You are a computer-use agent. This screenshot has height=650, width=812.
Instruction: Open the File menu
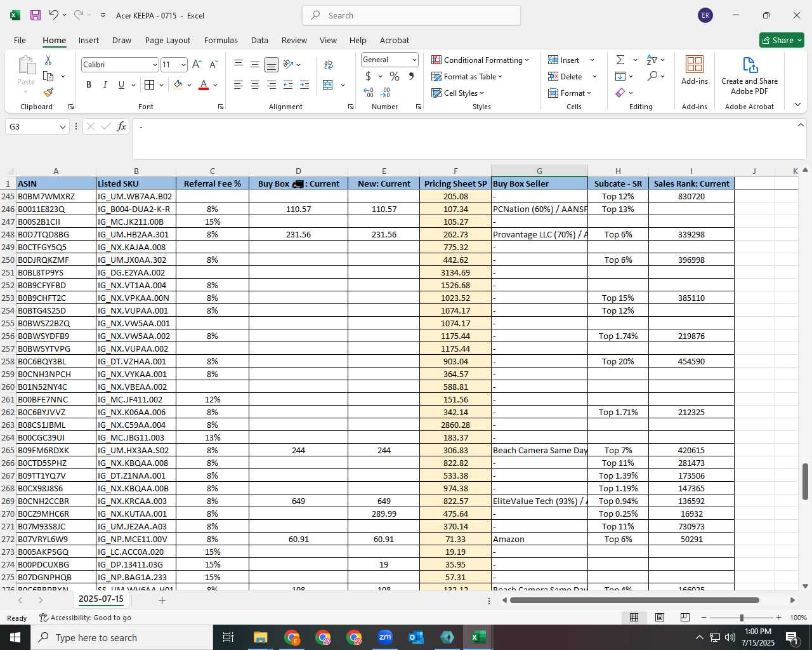pos(20,40)
